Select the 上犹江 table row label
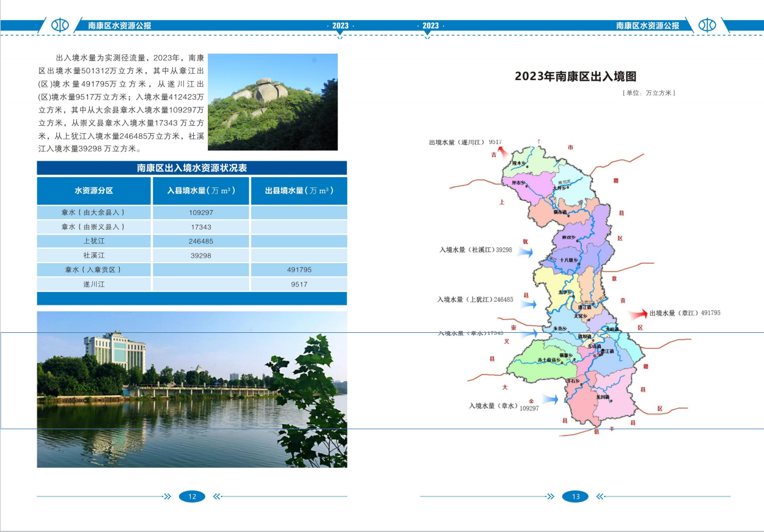 click(94, 241)
